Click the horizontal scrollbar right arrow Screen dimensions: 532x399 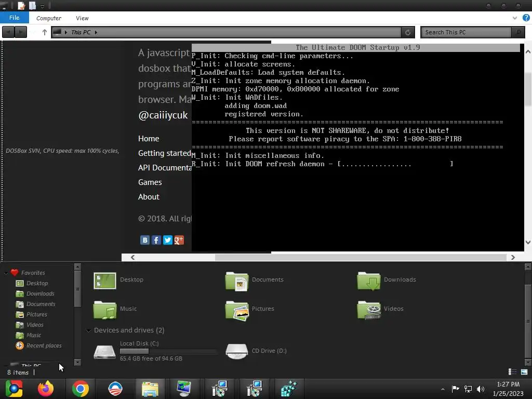[513, 258]
